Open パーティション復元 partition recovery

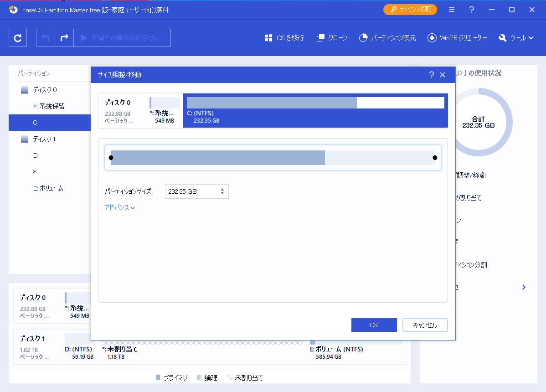[387, 38]
